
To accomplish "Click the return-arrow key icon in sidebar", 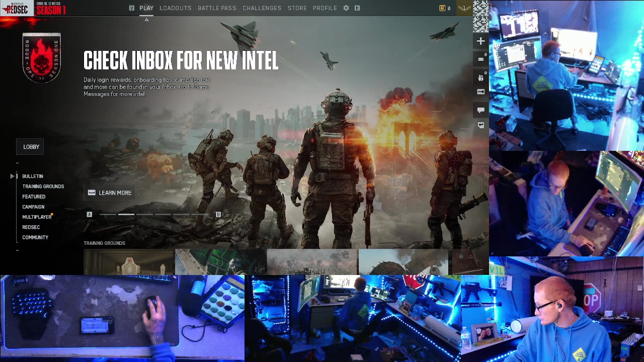I will [480, 125].
